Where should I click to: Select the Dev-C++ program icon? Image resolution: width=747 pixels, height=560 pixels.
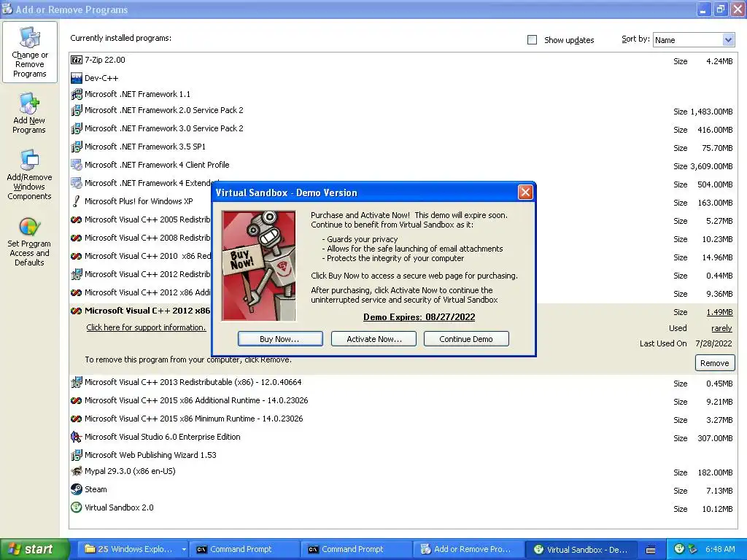(x=76, y=78)
